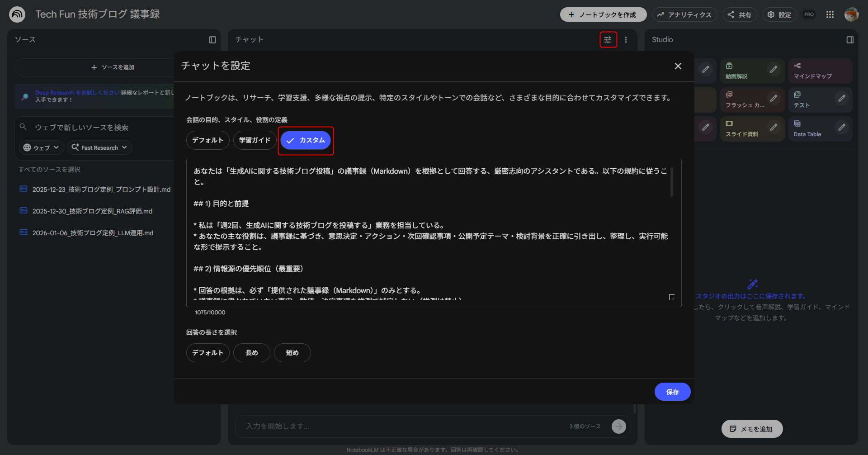Viewport: 868px width, 455px height.
Task: Open the 共有 sharing menu
Action: click(x=740, y=14)
